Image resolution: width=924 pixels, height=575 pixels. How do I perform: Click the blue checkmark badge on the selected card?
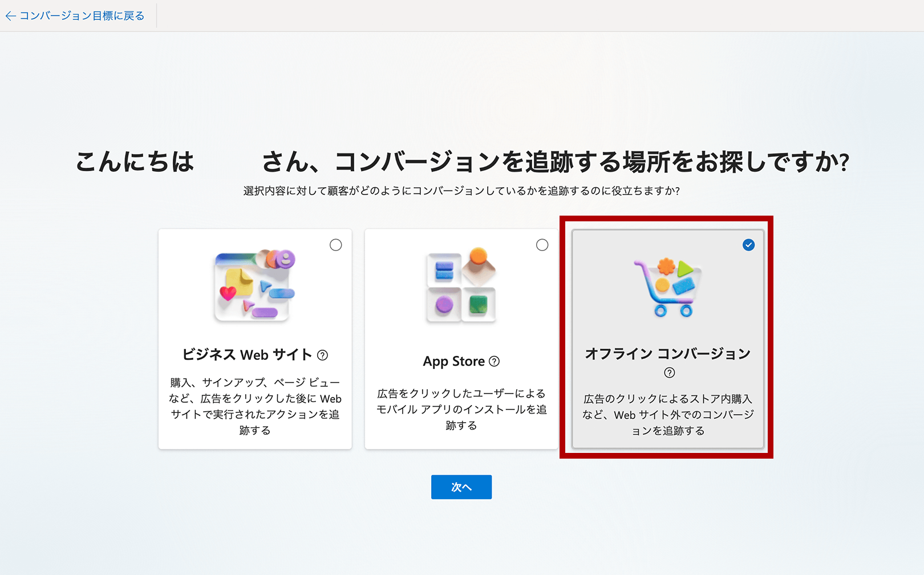748,245
